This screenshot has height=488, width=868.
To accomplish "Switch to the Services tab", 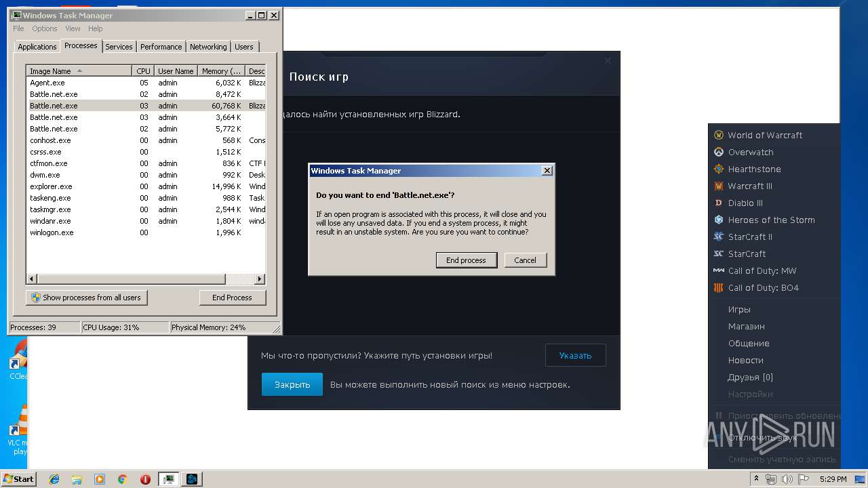I will pyautogui.click(x=119, y=47).
